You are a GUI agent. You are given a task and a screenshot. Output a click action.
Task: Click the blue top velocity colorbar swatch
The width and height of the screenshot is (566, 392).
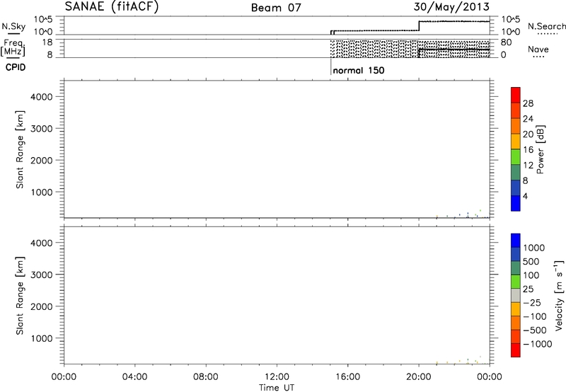click(516, 241)
